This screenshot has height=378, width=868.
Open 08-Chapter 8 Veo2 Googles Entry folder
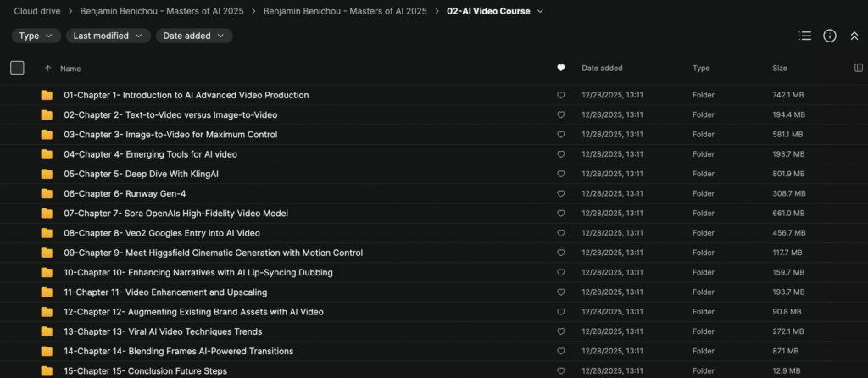pos(162,233)
